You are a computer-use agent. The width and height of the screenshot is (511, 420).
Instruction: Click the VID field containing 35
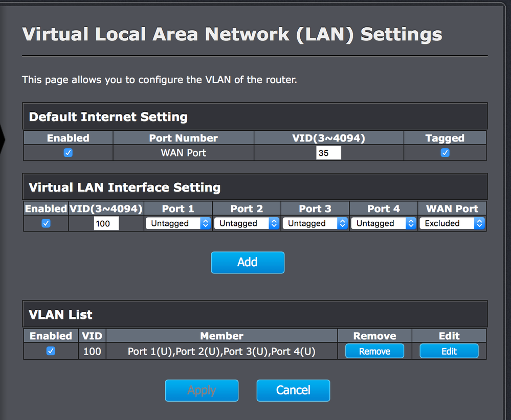click(x=328, y=153)
